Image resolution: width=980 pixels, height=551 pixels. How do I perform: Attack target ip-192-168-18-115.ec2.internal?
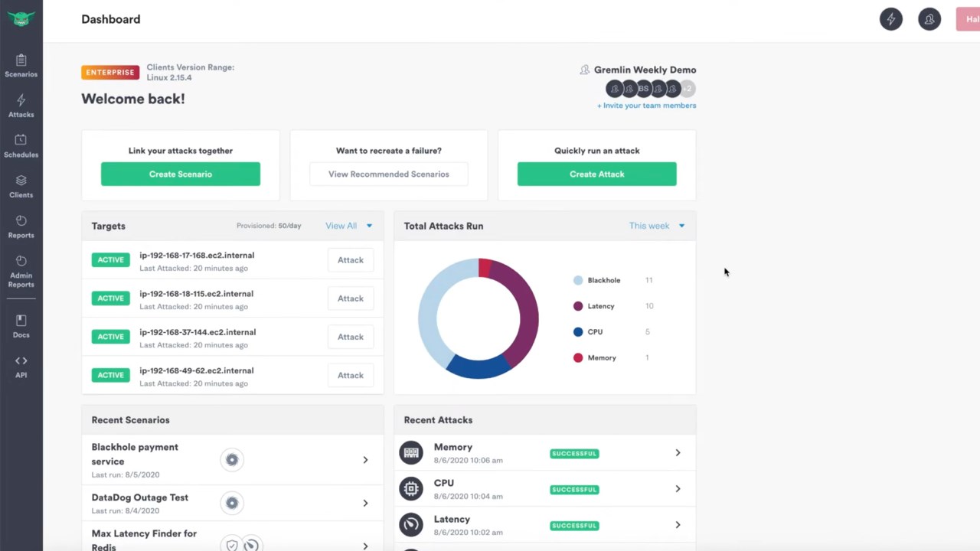point(351,298)
